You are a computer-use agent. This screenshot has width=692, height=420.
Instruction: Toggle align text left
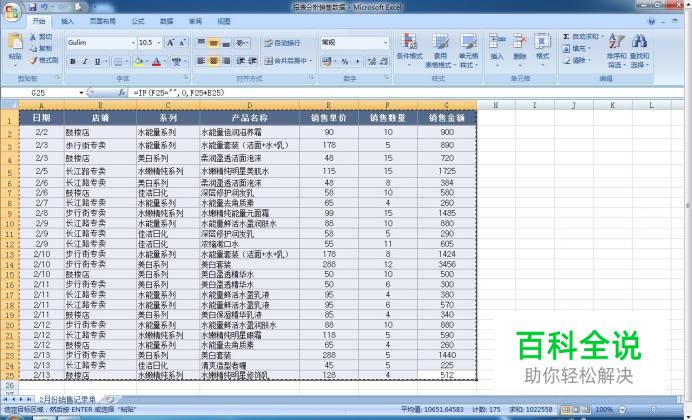coord(201,61)
